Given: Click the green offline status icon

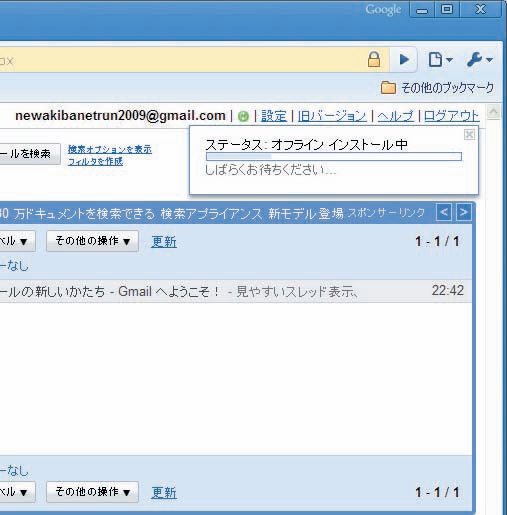Looking at the screenshot, I should click(x=243, y=116).
